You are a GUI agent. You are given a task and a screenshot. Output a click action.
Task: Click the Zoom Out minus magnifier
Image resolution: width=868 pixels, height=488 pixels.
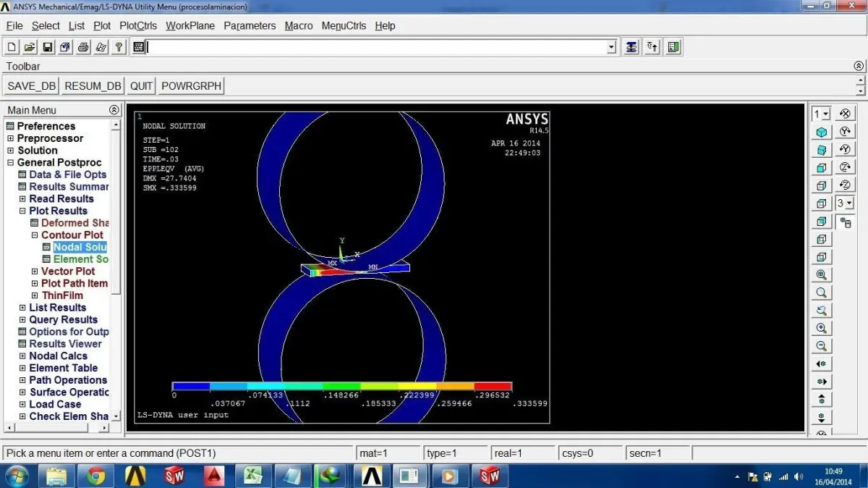(821, 346)
